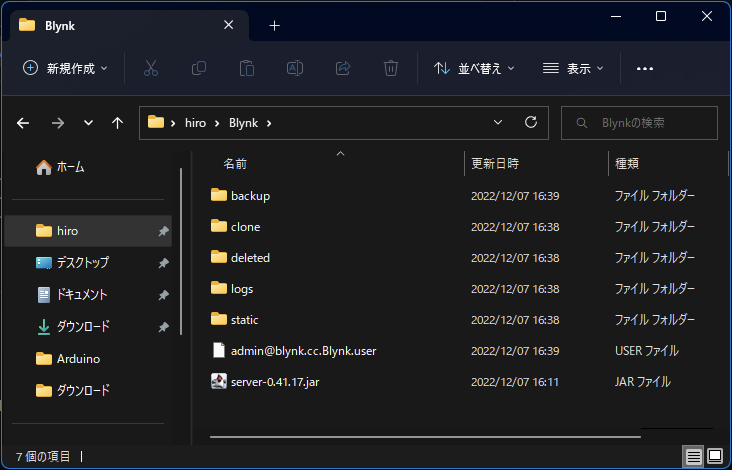Click the USER ファイル type cell
The width and height of the screenshot is (732, 470).
point(647,351)
